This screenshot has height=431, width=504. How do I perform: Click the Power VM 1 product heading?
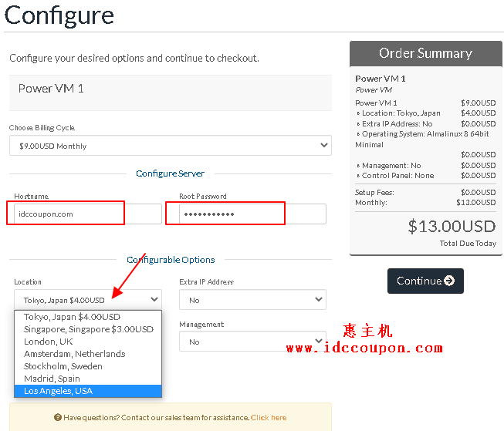[x=51, y=89]
